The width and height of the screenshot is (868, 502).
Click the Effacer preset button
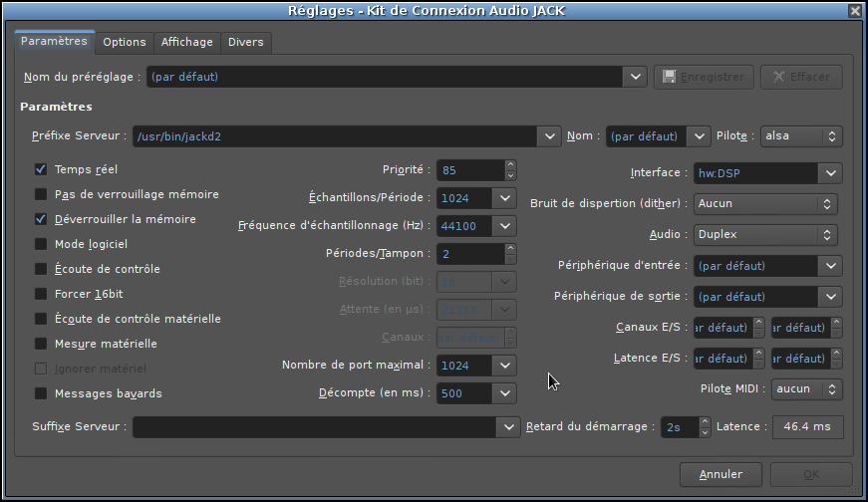pos(801,77)
